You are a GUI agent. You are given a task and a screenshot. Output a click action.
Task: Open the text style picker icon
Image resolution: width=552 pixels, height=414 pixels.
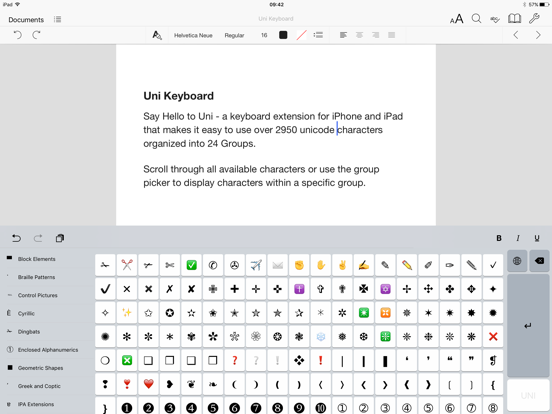157,35
